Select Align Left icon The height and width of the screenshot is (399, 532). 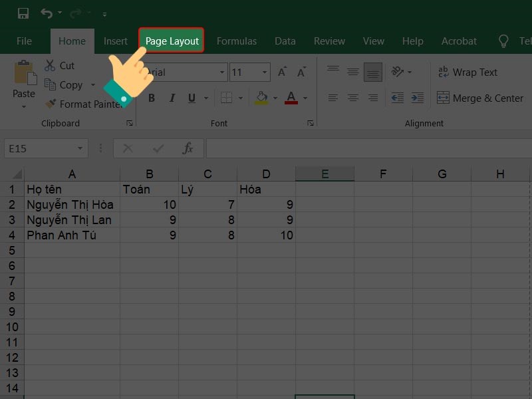(x=333, y=98)
